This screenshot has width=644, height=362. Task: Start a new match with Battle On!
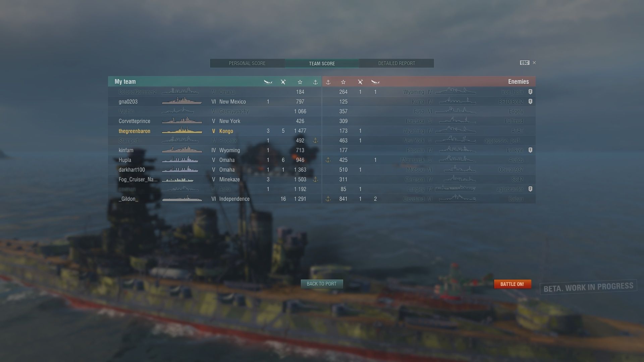tap(512, 284)
